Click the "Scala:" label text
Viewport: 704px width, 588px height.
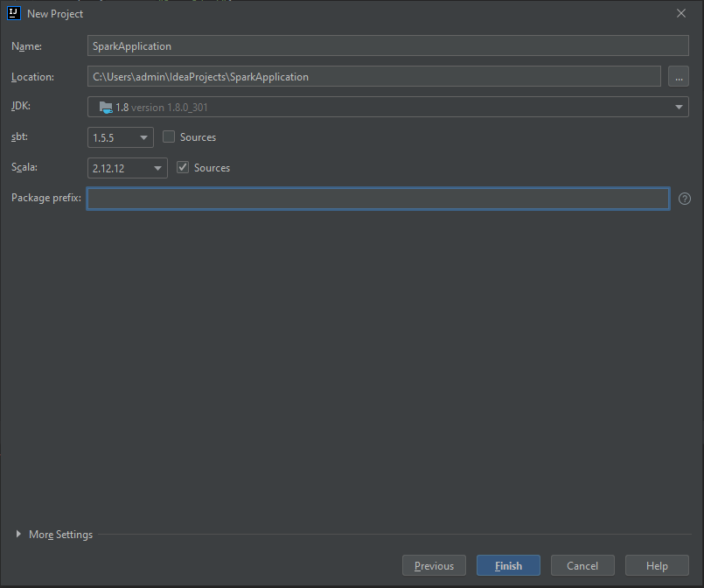(x=25, y=168)
